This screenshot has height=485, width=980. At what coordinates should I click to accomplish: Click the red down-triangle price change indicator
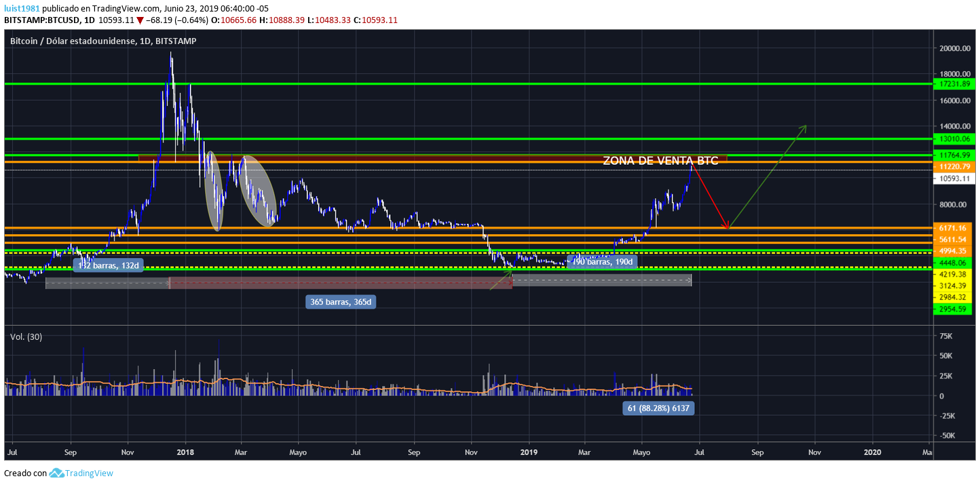pos(140,20)
